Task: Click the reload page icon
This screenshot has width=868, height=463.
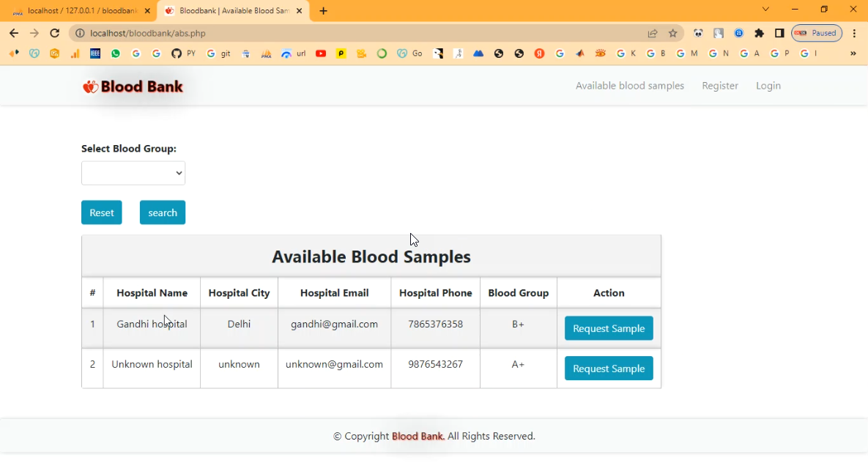Action: (x=54, y=33)
